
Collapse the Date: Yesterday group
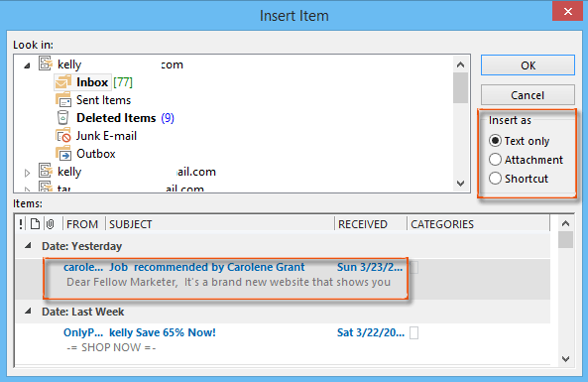pyautogui.click(x=28, y=246)
